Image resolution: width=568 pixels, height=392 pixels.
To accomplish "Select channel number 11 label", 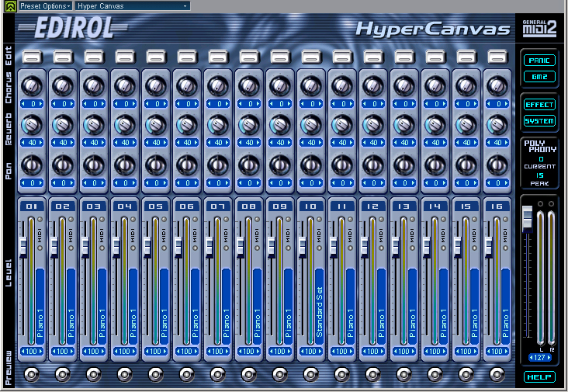I will tap(342, 206).
